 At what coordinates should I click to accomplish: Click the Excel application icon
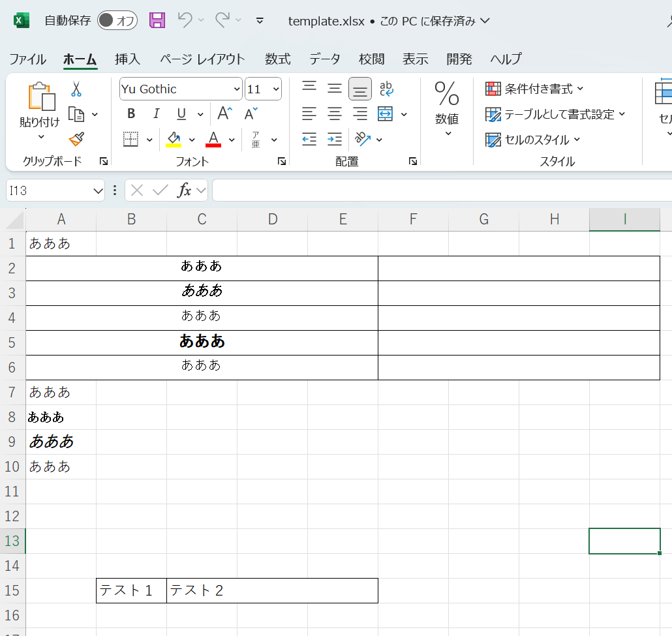click(x=22, y=20)
